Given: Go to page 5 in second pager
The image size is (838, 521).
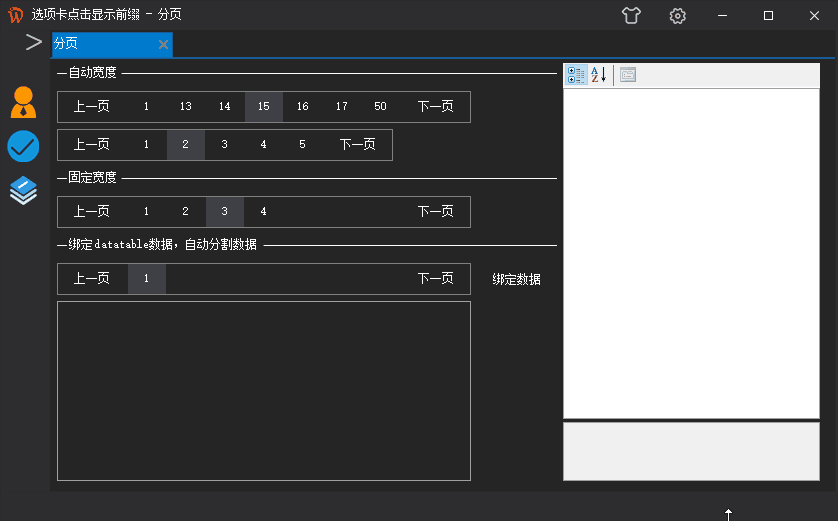Looking at the screenshot, I should pyautogui.click(x=302, y=145).
